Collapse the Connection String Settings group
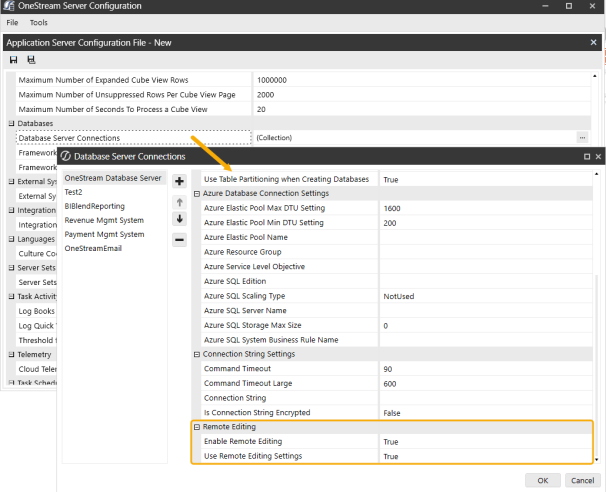This screenshot has width=606, height=492. (197, 354)
